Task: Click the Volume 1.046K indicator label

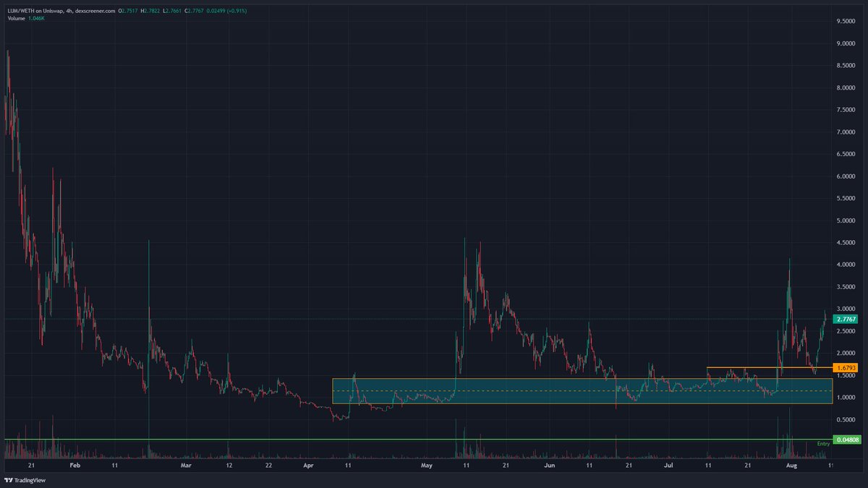Action: pyautogui.click(x=25, y=17)
